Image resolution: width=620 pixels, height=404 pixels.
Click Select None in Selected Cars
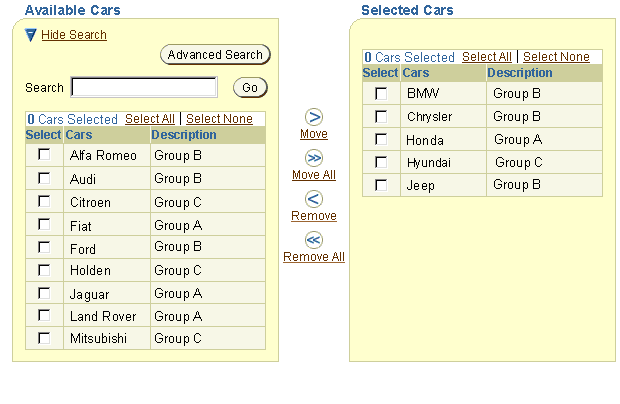[x=556, y=57]
